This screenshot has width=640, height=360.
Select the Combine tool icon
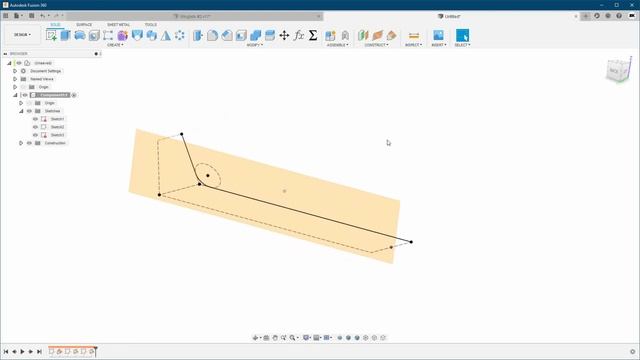point(256,35)
